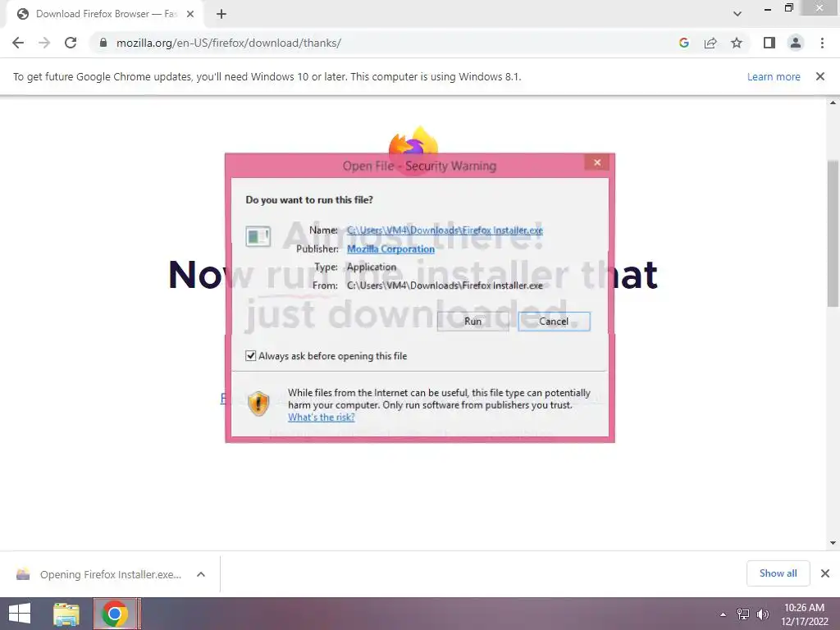Screen dimensions: 840x630
Task: Click the vertical scrollbar thumb
Action: coord(833,233)
